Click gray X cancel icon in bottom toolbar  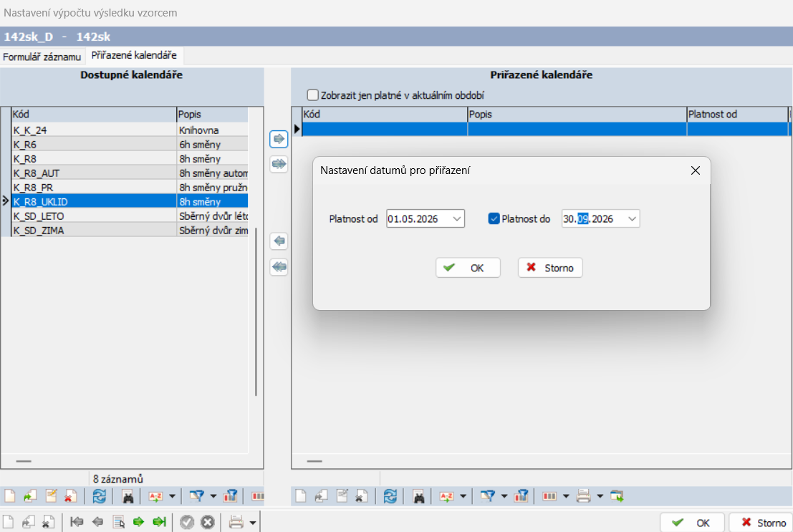pyautogui.click(x=208, y=521)
